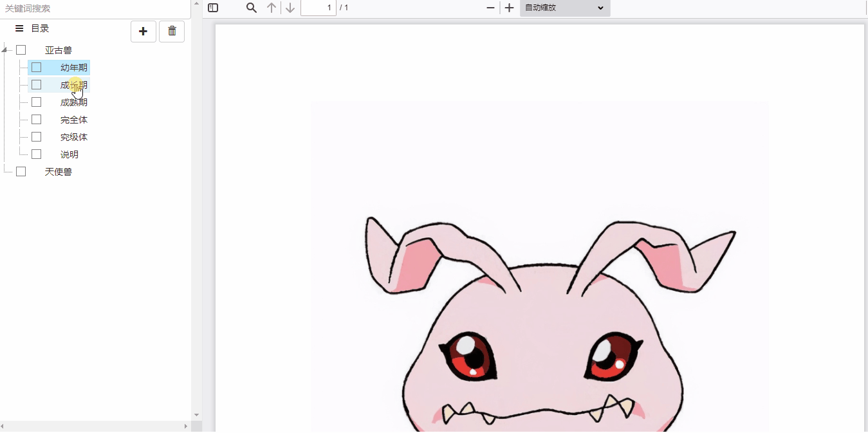Click the horizontal scrollbar right arrow
Viewport: 868px width, 433px height.
(186, 427)
